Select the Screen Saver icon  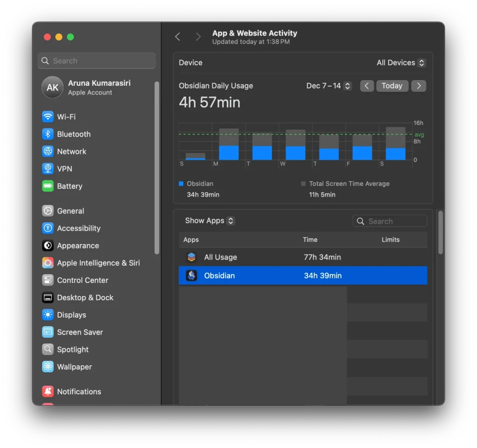(x=48, y=332)
